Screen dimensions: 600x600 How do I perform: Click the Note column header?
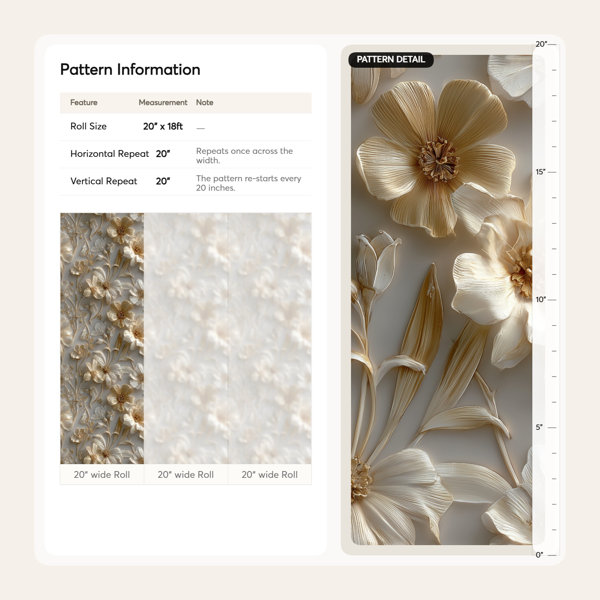(x=205, y=103)
